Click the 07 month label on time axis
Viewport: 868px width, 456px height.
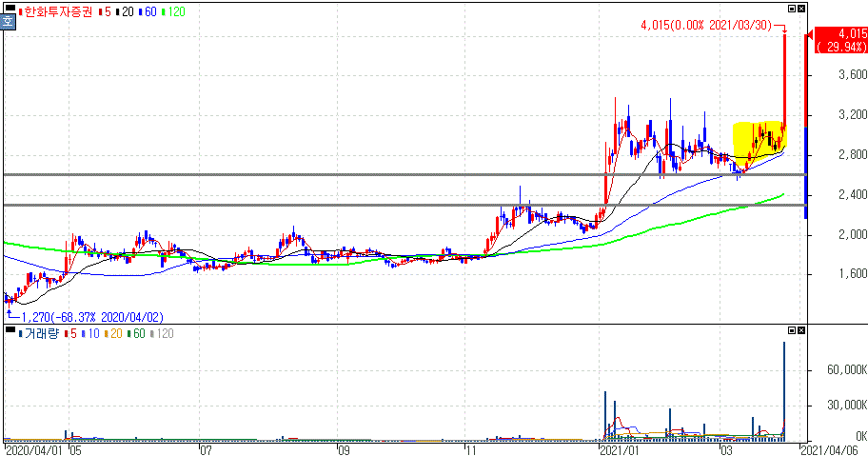point(206,450)
